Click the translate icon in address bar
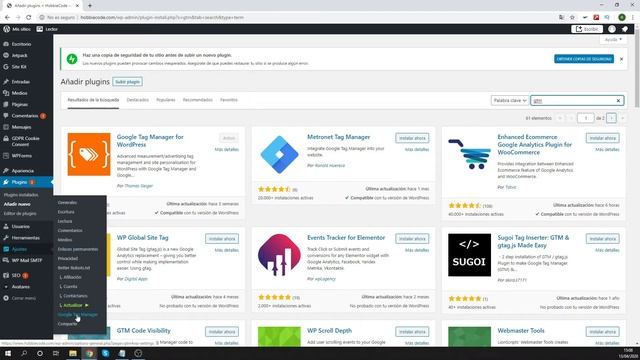 pos(562,18)
